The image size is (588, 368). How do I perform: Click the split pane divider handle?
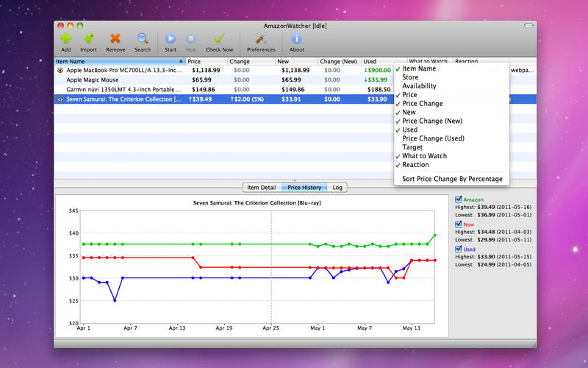pyautogui.click(x=295, y=180)
